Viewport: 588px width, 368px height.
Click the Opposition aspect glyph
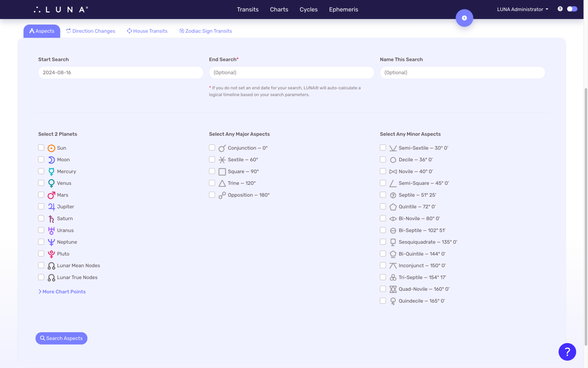222,195
